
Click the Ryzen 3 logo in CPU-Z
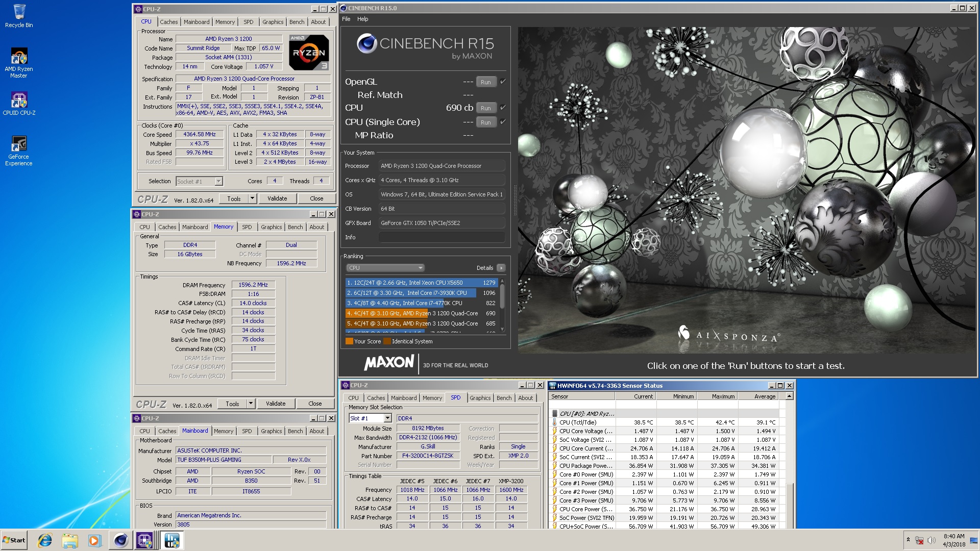tap(309, 53)
